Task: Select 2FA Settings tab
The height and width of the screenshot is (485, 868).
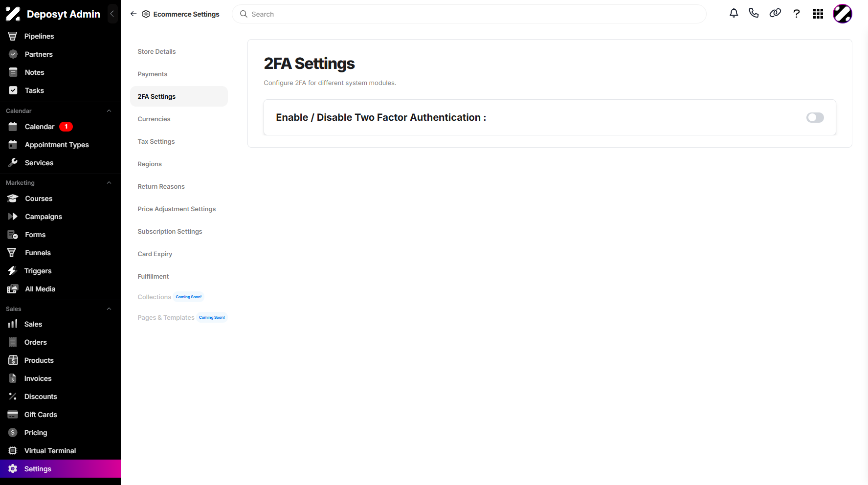Action: click(x=179, y=96)
